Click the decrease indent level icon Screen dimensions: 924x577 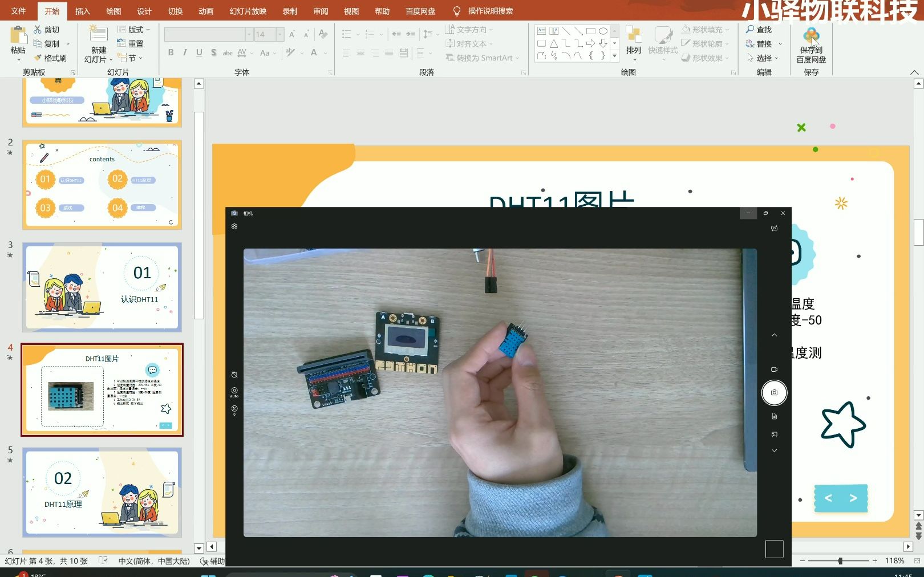pos(396,34)
